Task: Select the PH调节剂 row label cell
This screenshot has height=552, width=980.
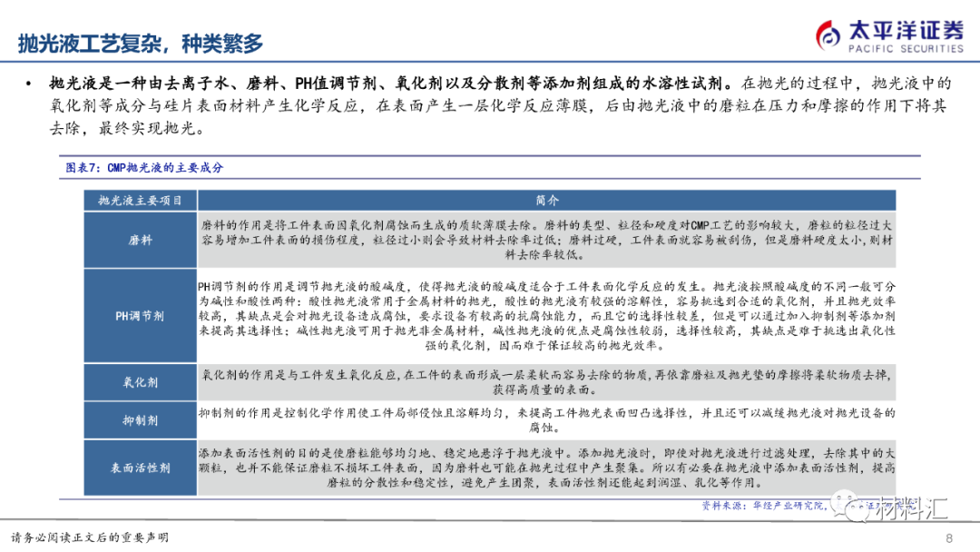Action: click(140, 316)
